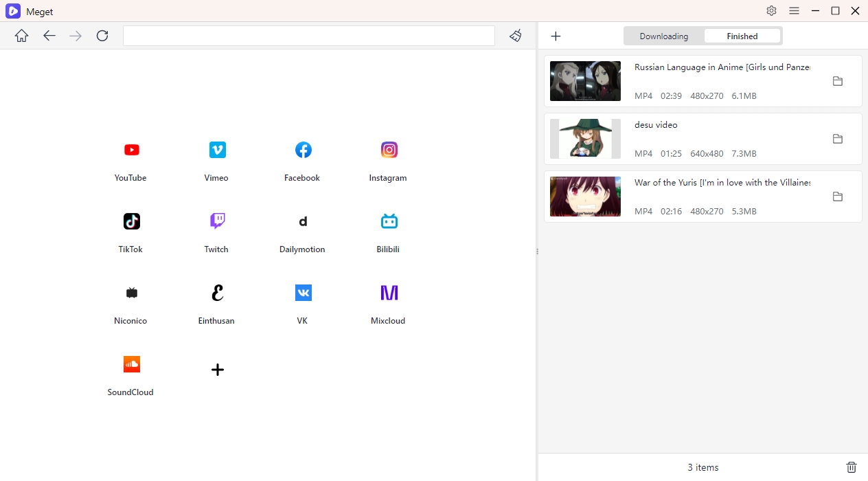Open the Facebook site shortcut
The image size is (868, 481).
click(x=303, y=150)
